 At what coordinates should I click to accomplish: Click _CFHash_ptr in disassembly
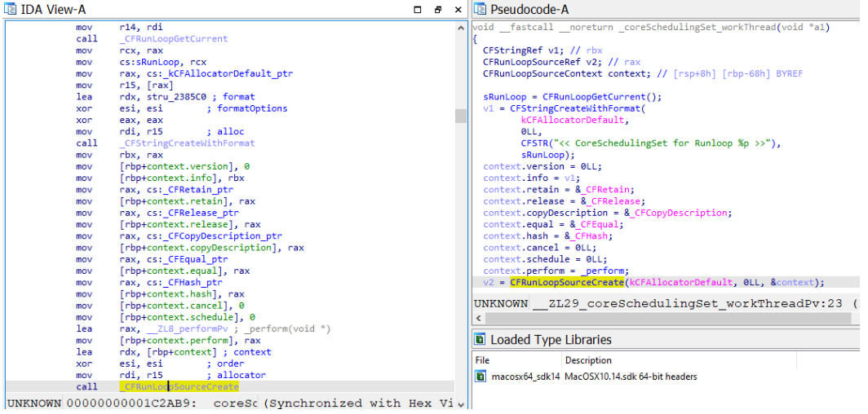pos(193,283)
